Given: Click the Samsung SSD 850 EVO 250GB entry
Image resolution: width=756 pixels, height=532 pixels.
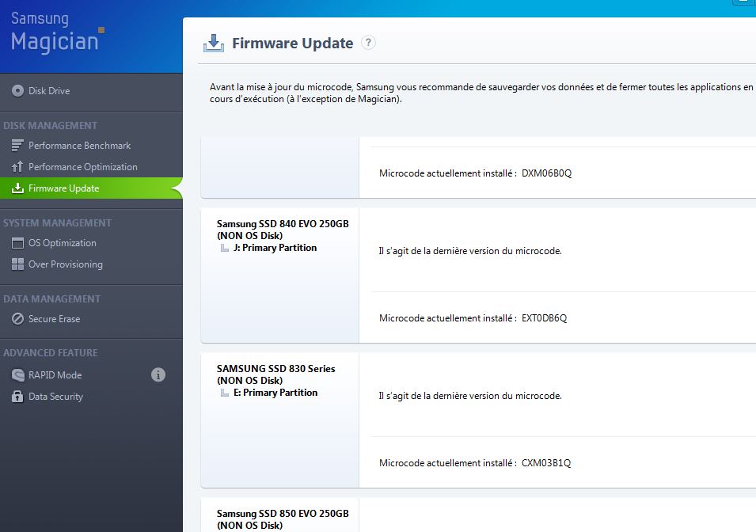Looking at the screenshot, I should coord(283,519).
